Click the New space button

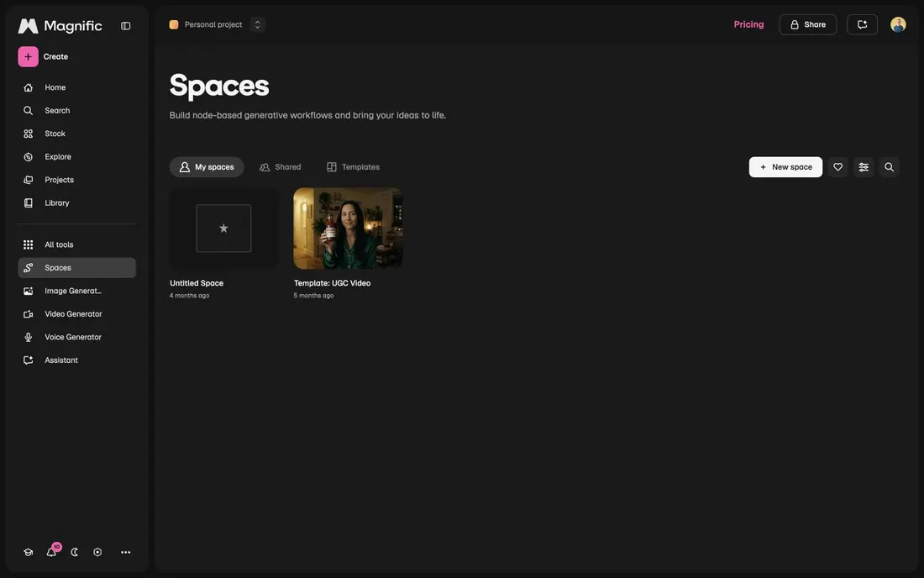pyautogui.click(x=785, y=166)
